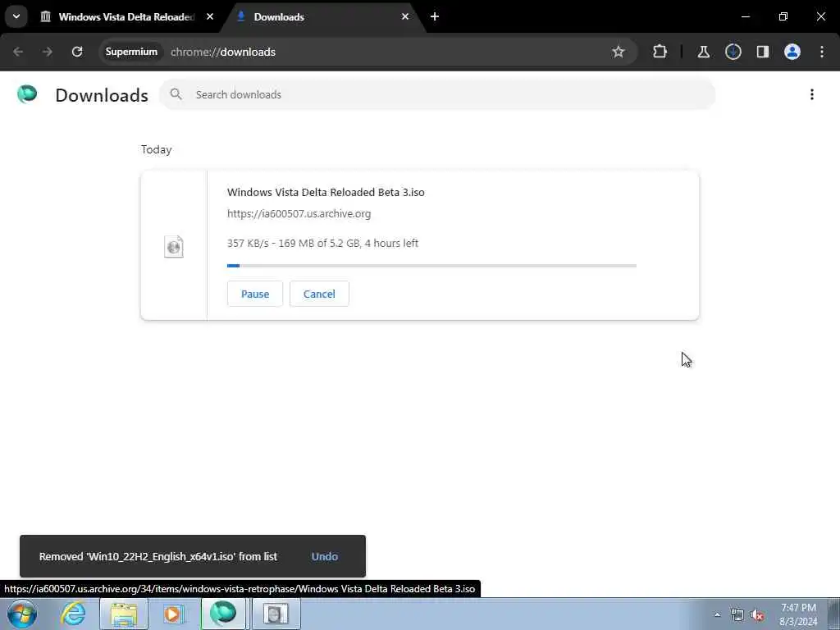
Task: Open the network tray icon
Action: 737,615
